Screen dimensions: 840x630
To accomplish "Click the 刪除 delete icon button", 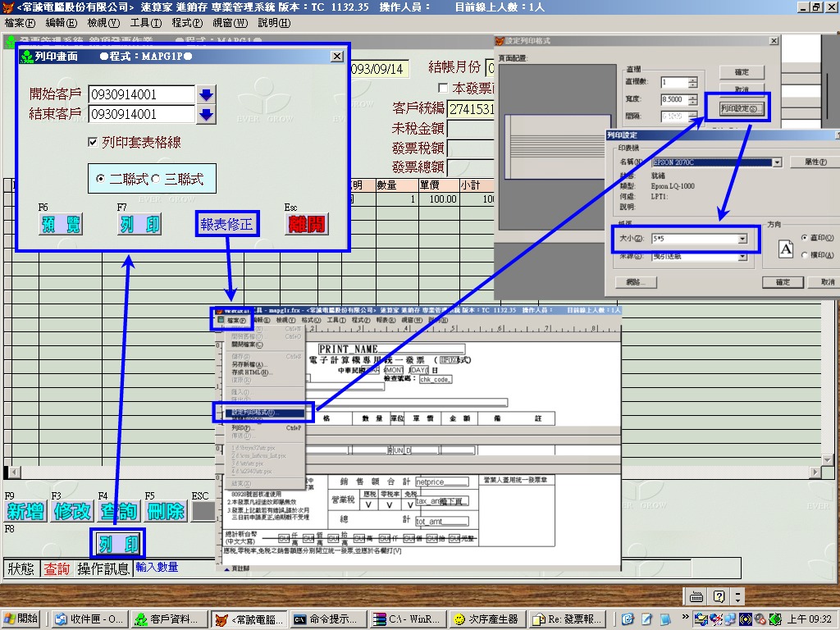I will 166,511.
